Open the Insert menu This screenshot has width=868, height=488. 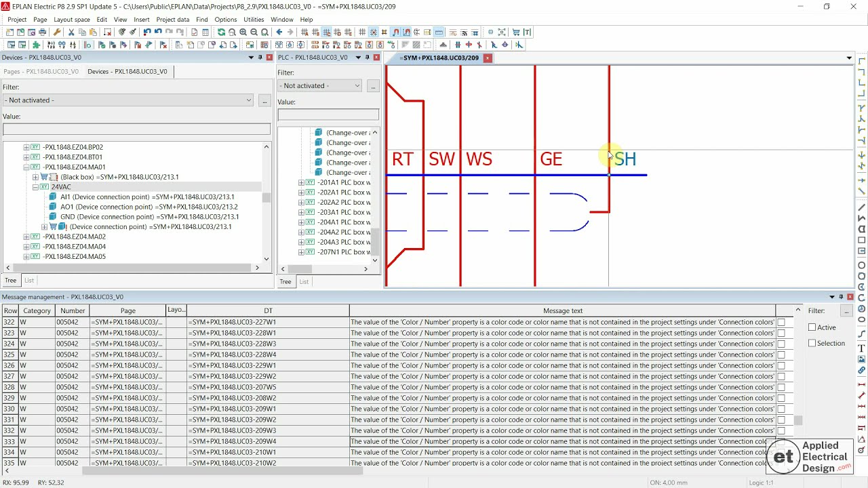(x=142, y=20)
